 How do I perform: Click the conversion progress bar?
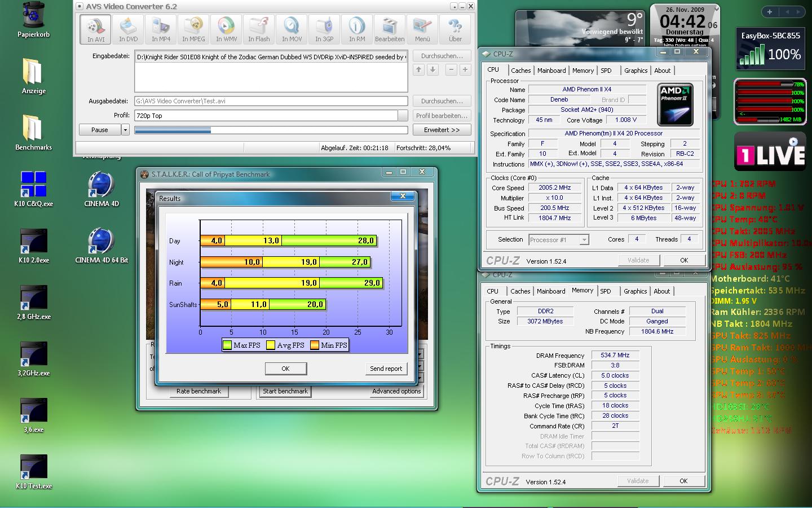click(271, 130)
